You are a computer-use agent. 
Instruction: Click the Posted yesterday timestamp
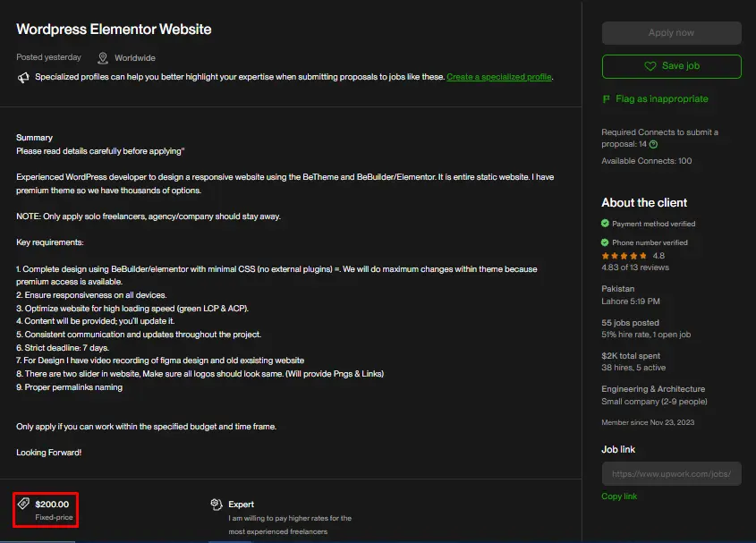(48, 57)
